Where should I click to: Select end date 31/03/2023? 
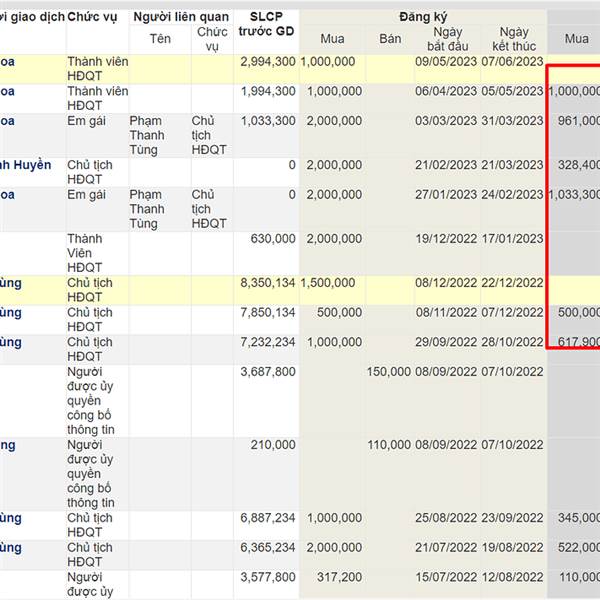[512, 121]
